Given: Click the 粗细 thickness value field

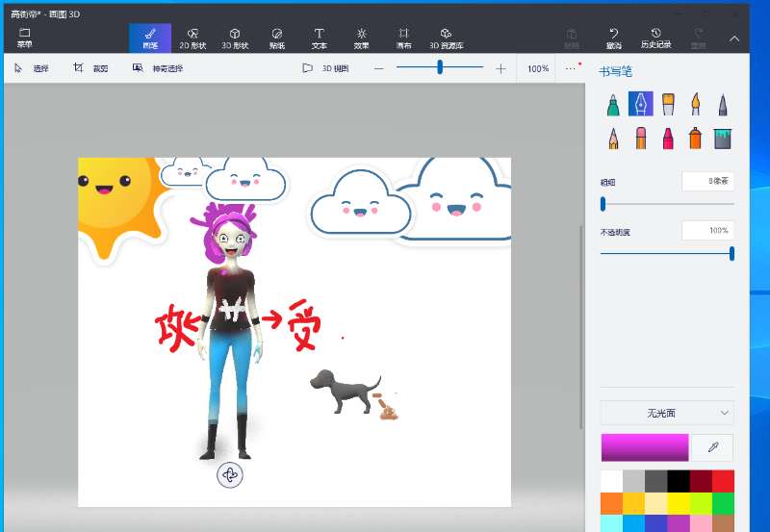Looking at the screenshot, I should [707, 181].
